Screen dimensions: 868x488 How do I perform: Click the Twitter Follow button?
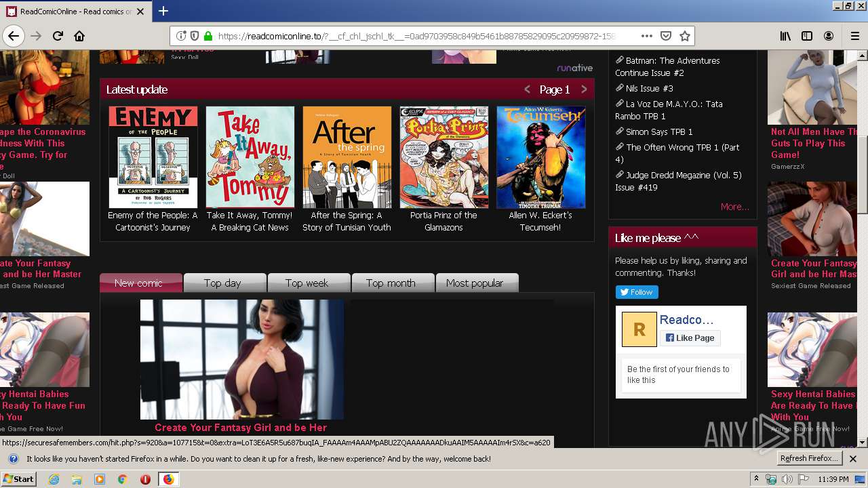pos(637,292)
